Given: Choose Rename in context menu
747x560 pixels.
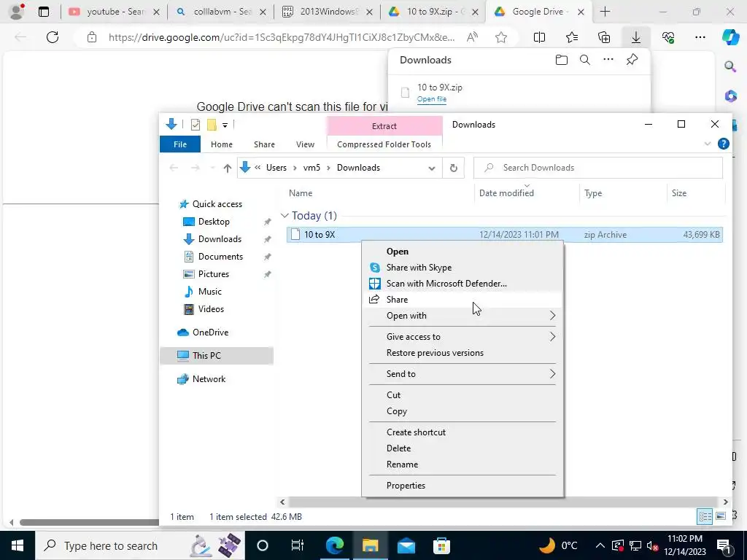Looking at the screenshot, I should [x=462, y=464].
